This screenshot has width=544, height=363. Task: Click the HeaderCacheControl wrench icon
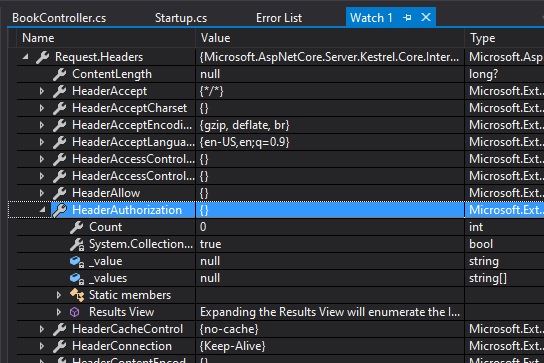tap(60, 329)
